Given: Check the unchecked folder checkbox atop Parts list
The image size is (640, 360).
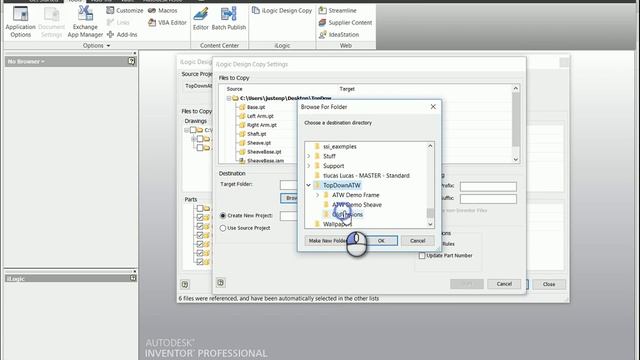Looking at the screenshot, I should [x=200, y=209].
